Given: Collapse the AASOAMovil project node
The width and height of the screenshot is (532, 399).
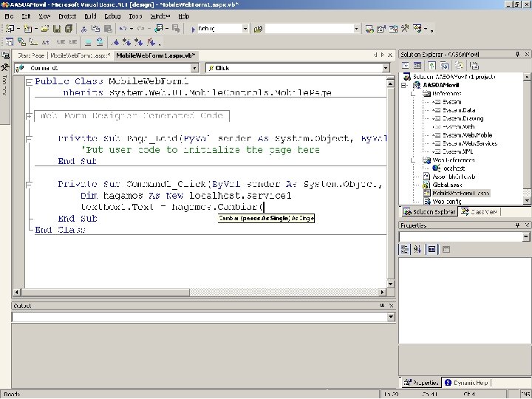Looking at the screenshot, I should point(404,85).
